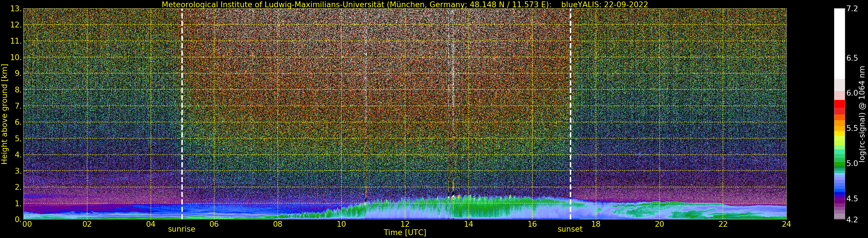This screenshot has width=868, height=238.
Task: Click the time axis tick '24'
Action: (786, 224)
